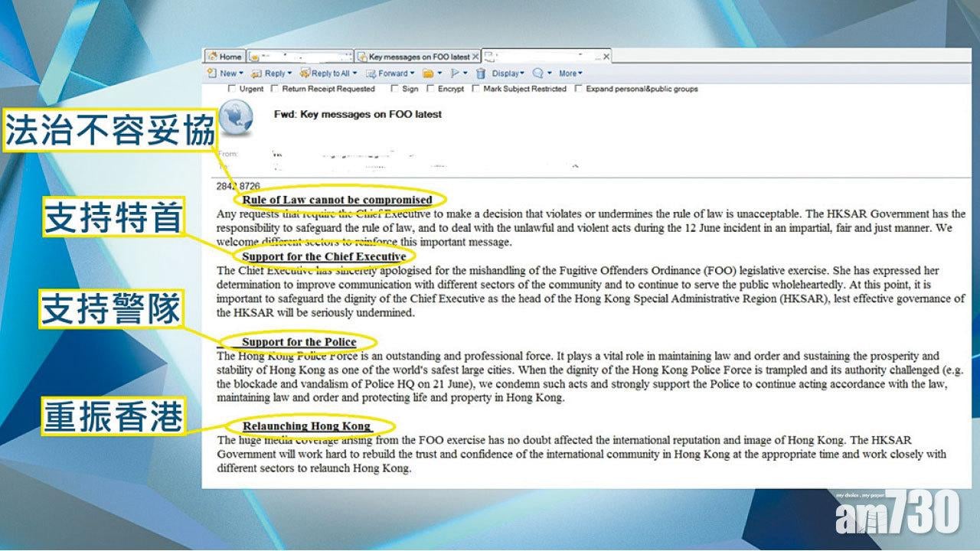Close the Key messages on FOO tab
Image resolution: width=980 pixels, height=551 pixels.
[475, 57]
